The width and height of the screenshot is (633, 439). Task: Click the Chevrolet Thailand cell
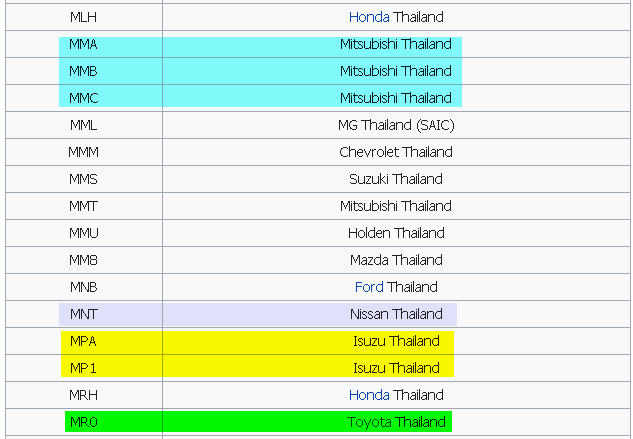(396, 152)
